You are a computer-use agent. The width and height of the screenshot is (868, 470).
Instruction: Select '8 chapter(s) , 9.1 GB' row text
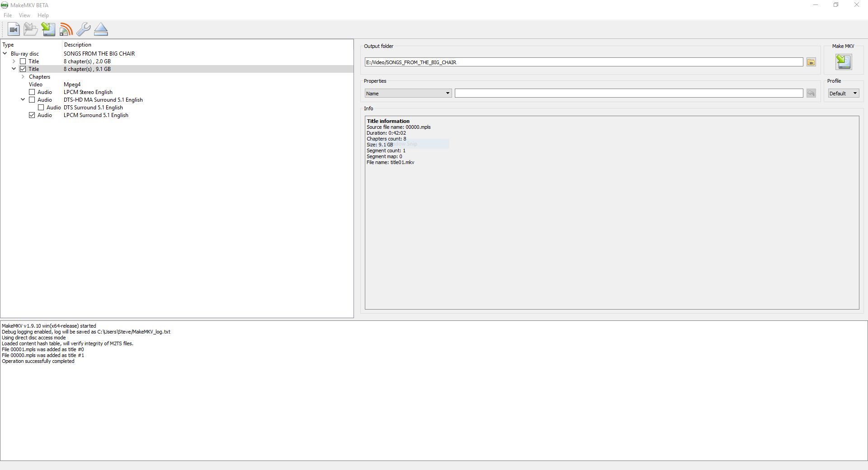[87, 69]
